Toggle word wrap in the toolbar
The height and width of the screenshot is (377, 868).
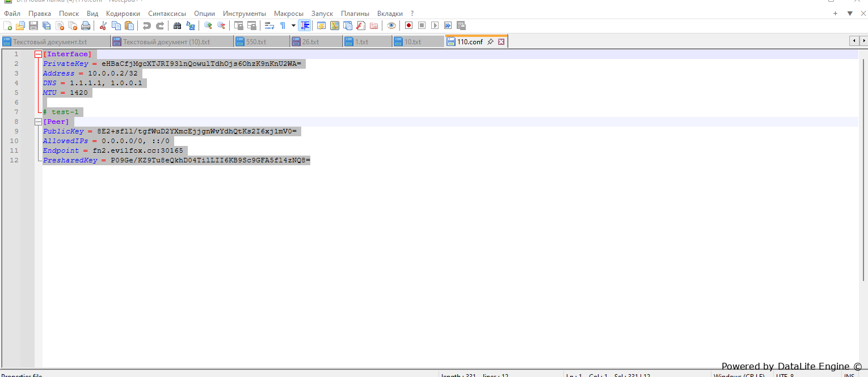(269, 26)
